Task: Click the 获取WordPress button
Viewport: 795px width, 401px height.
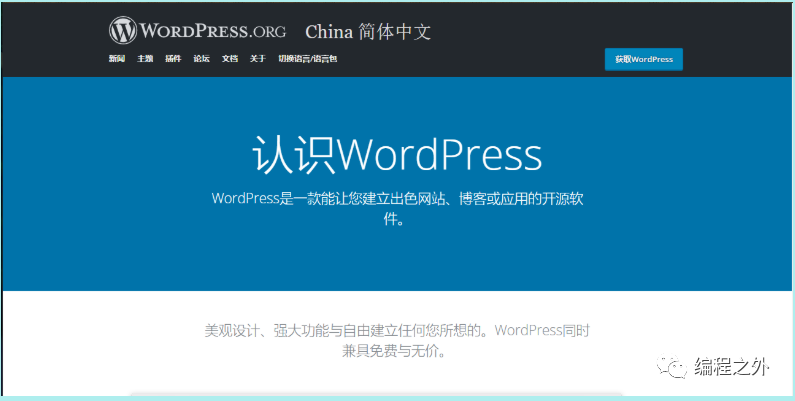Action: [644, 59]
